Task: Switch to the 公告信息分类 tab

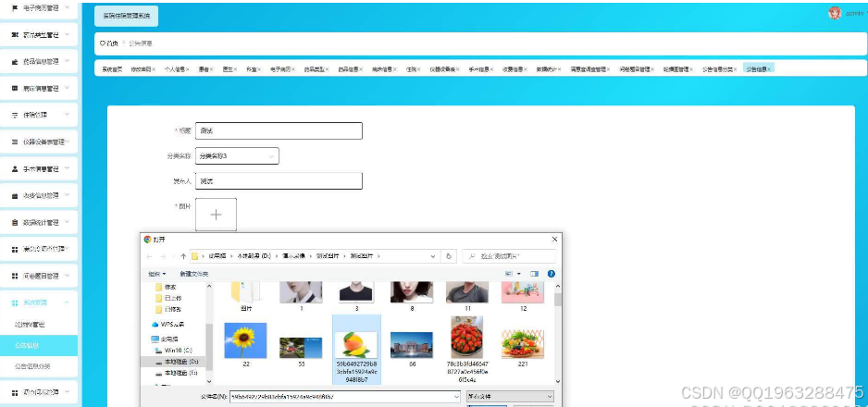Action: pyautogui.click(x=717, y=69)
